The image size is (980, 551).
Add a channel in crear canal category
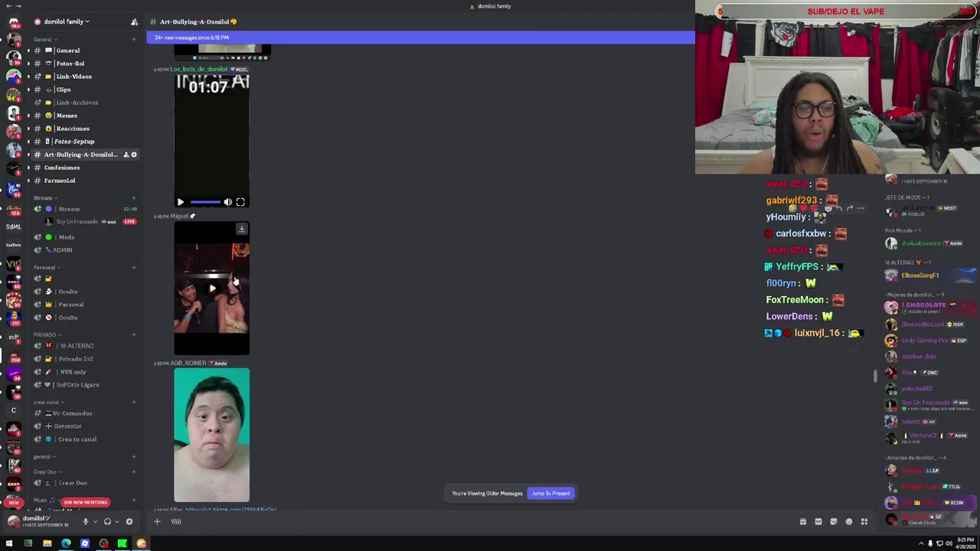pyautogui.click(x=133, y=402)
